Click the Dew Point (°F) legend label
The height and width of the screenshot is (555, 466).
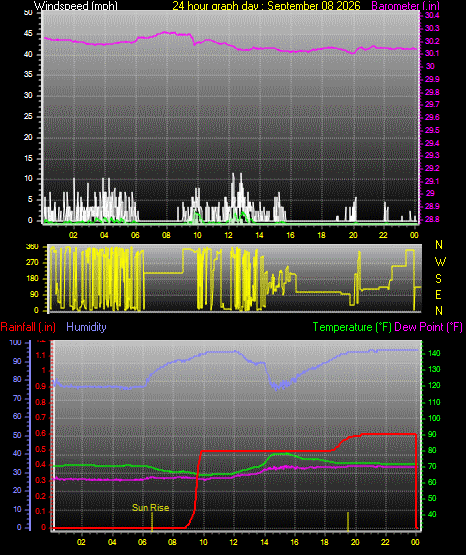click(428, 327)
